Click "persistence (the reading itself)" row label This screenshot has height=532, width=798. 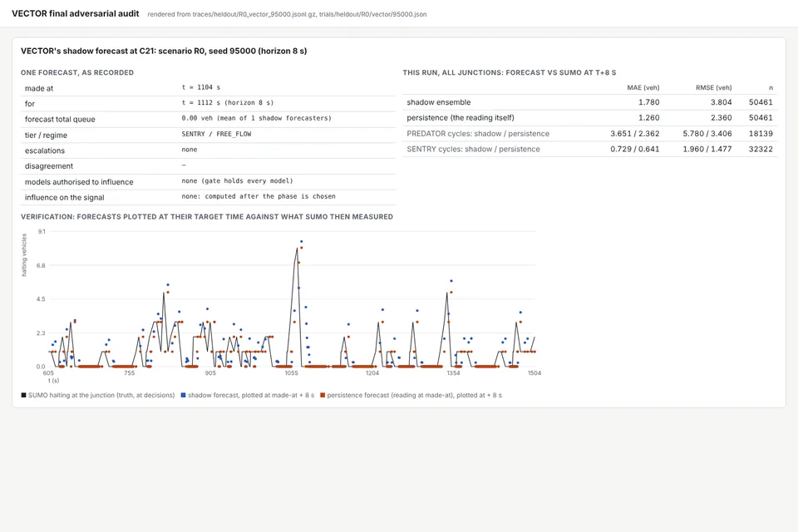click(461, 117)
